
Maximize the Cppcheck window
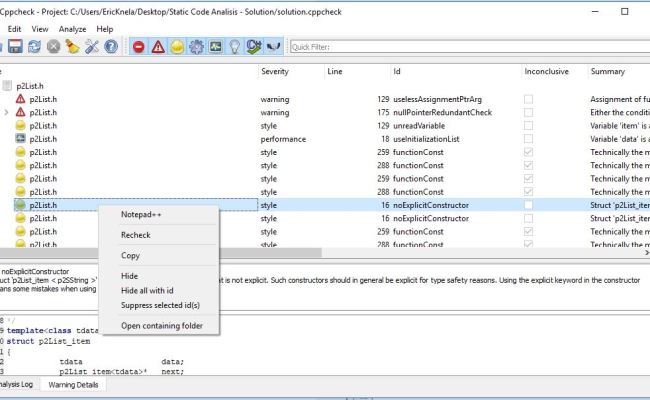click(625, 12)
